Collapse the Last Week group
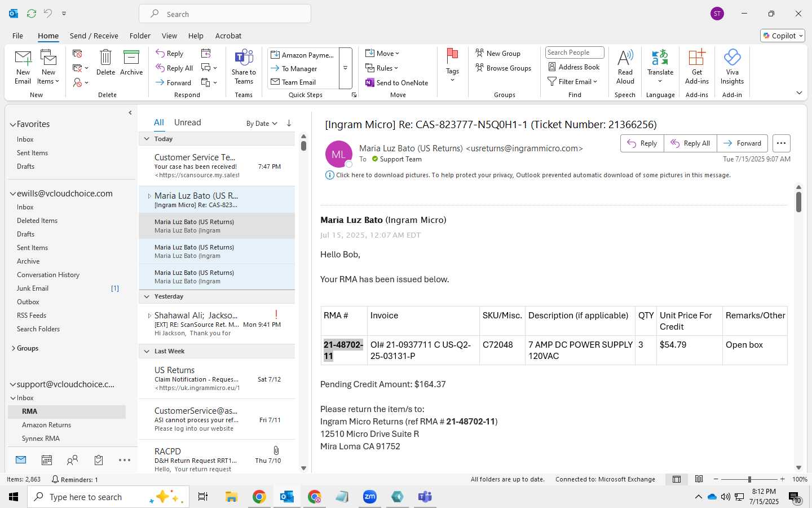The width and height of the screenshot is (812, 508). pos(147,351)
